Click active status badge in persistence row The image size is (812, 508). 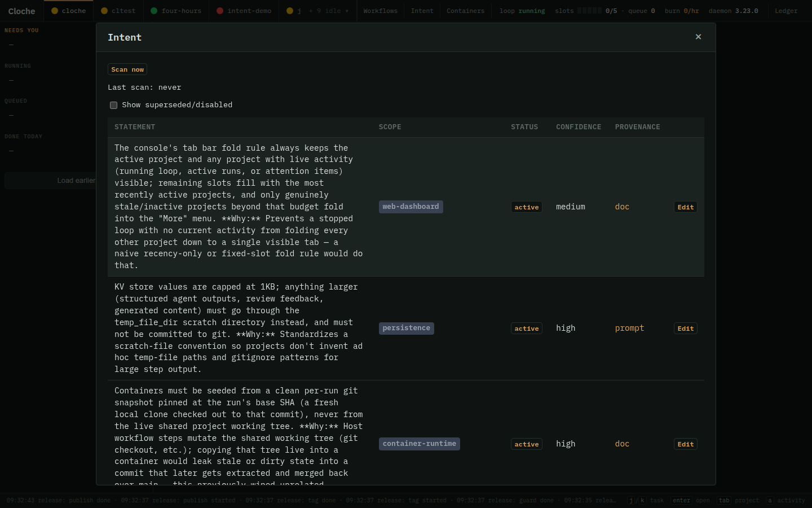pos(527,329)
